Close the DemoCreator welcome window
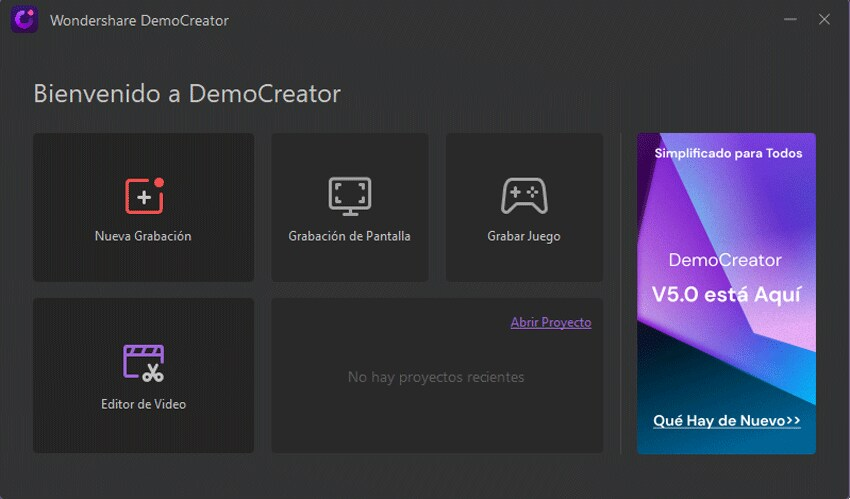Screen dimensions: 850x499 [x=824, y=19]
